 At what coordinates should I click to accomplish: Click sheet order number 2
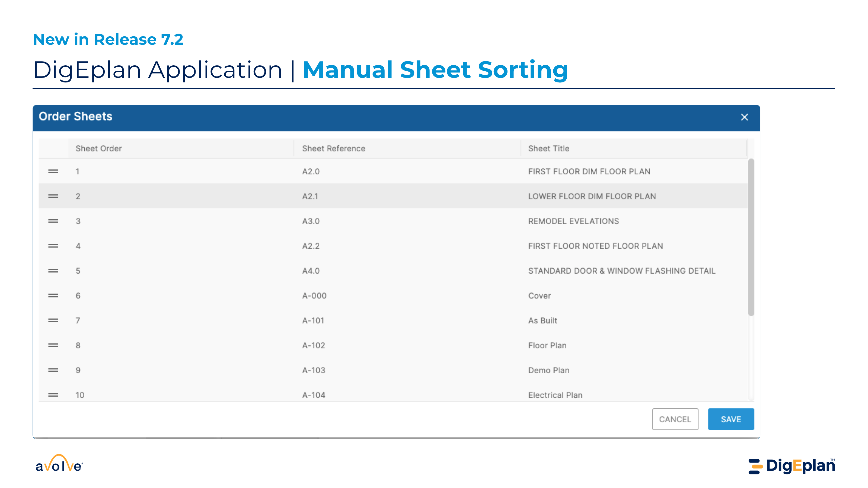(x=78, y=196)
